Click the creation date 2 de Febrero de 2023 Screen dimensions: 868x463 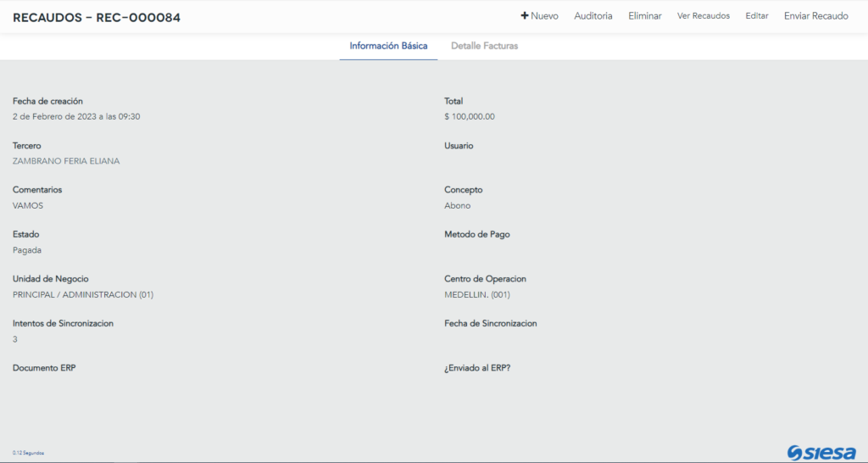pyautogui.click(x=76, y=117)
